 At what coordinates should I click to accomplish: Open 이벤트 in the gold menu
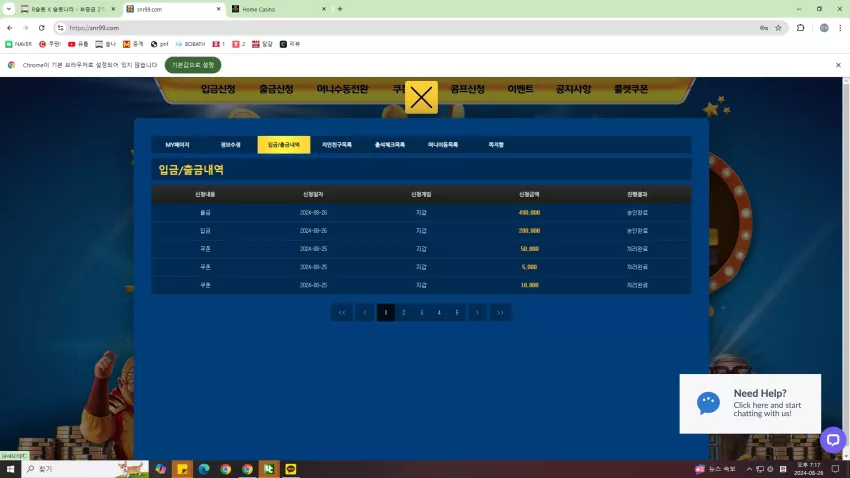(520, 89)
